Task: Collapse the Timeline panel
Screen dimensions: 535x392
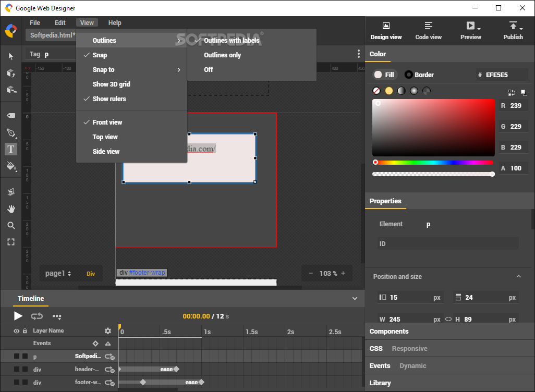Action: tap(355, 299)
